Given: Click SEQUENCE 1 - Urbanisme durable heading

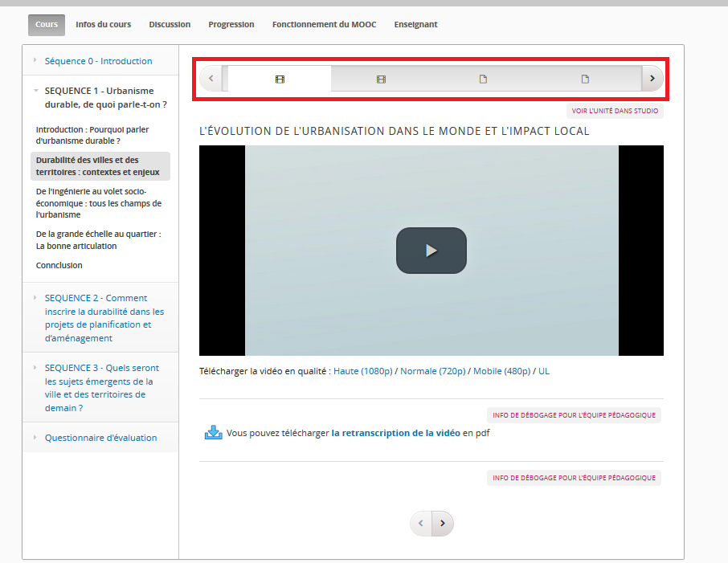Looking at the screenshot, I should (105, 97).
